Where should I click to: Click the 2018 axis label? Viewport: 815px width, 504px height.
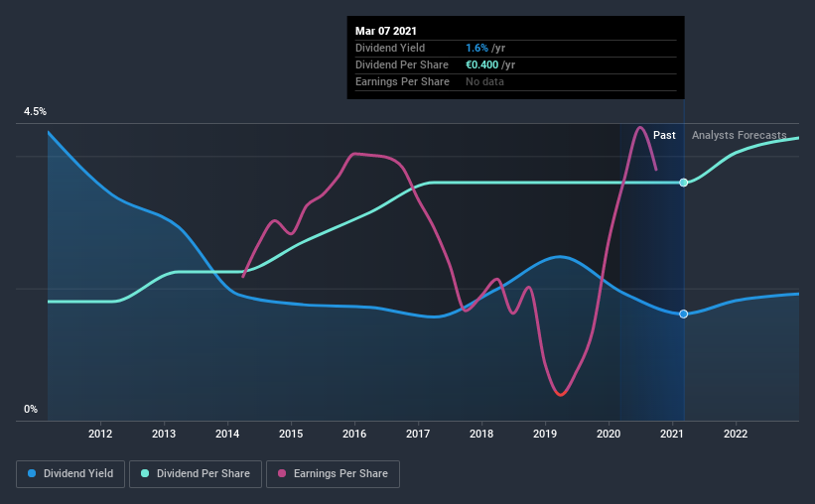pos(481,434)
